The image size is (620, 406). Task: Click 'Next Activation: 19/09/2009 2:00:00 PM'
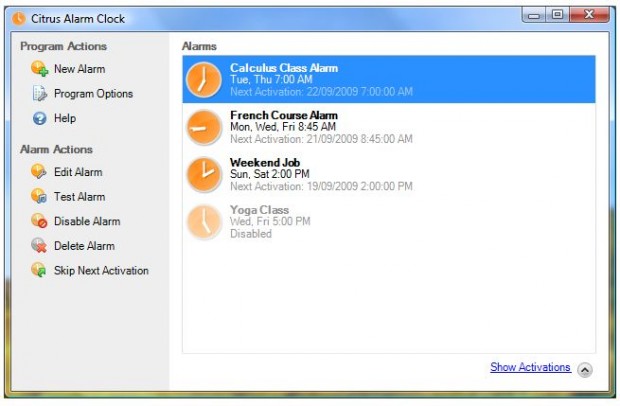321,186
